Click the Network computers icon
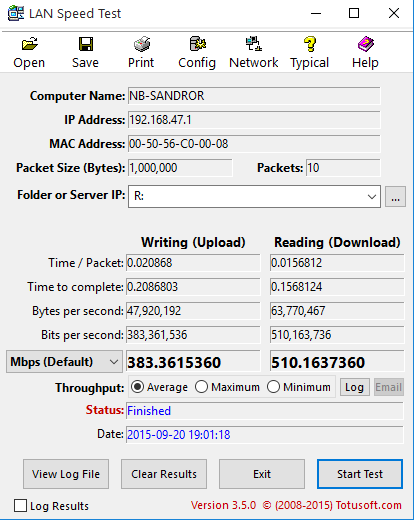Screen dimensions: 414x520 point(254,44)
